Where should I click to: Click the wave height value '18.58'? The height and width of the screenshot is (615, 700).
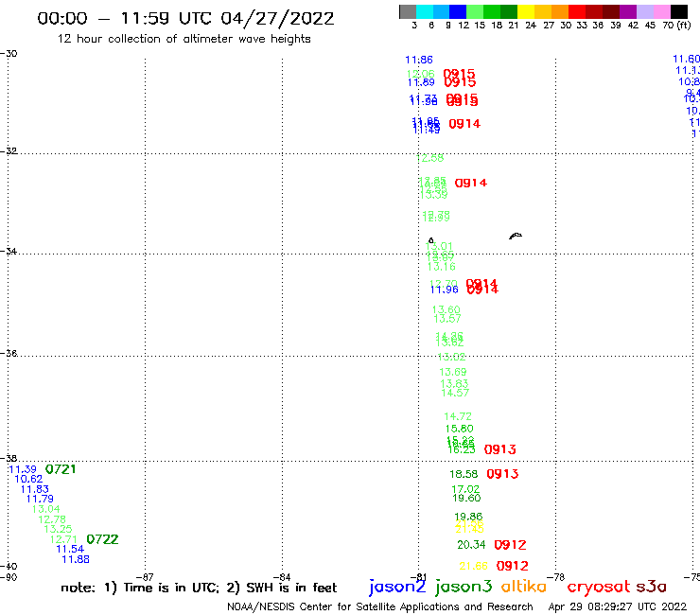tap(464, 474)
